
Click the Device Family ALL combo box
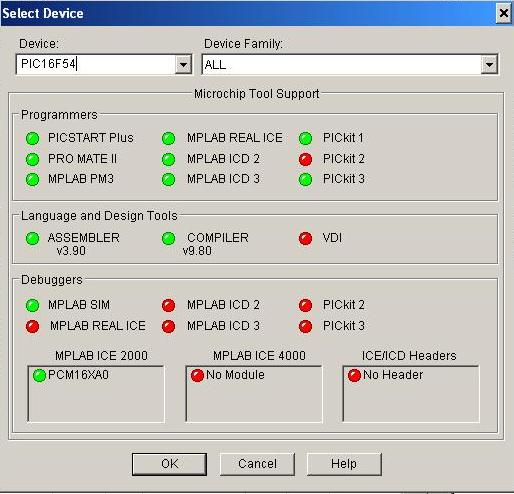350,64
